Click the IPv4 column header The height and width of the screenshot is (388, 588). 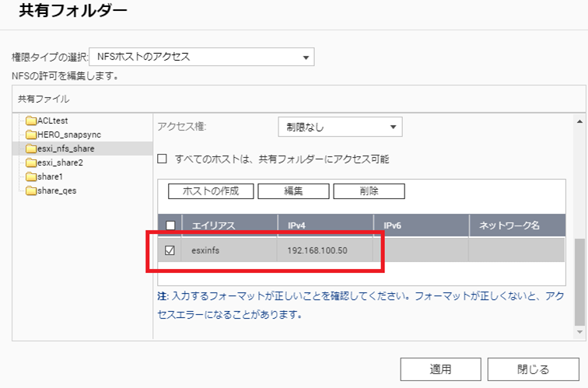pos(296,225)
